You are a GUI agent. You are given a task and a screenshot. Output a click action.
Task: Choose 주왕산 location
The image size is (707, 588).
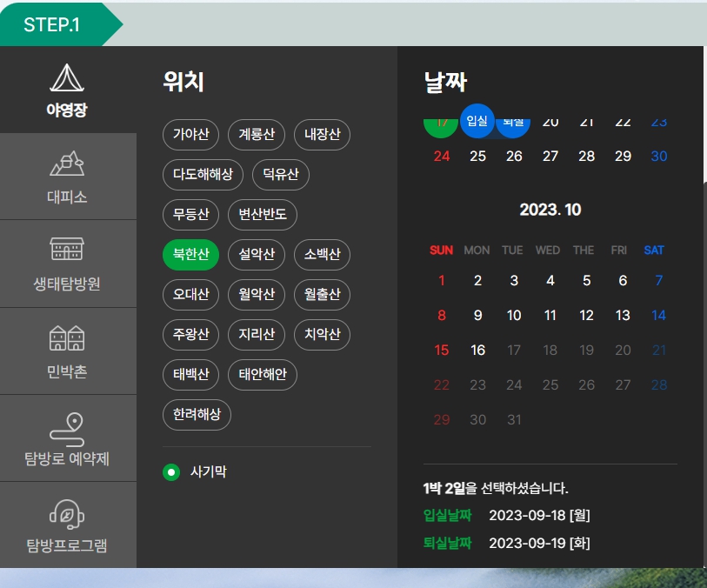pyautogui.click(x=190, y=335)
